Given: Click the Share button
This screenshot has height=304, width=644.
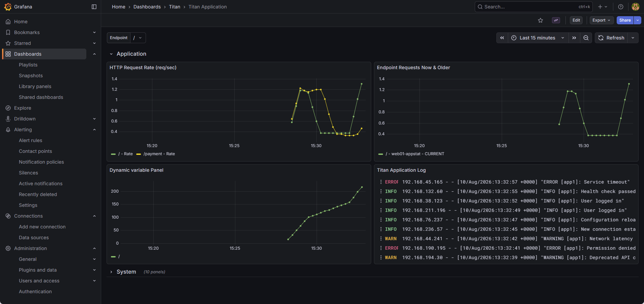Looking at the screenshot, I should 625,20.
